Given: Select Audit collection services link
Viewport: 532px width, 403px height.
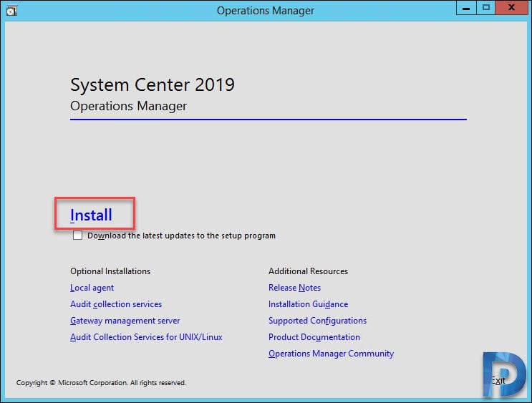Looking at the screenshot, I should point(116,304).
